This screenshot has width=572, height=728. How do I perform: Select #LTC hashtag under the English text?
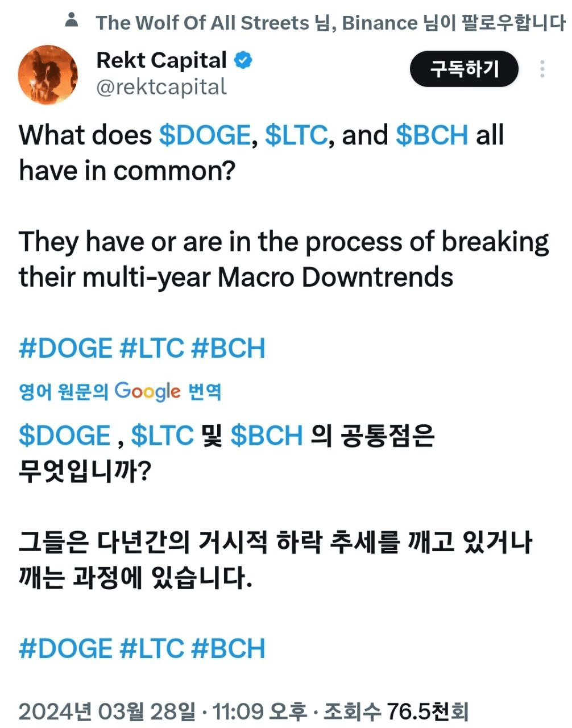152,348
